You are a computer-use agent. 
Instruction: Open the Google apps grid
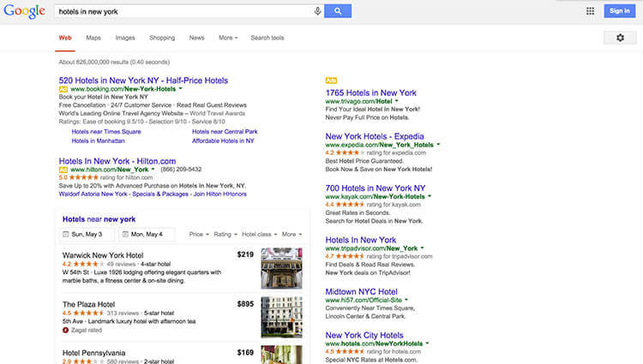(x=590, y=11)
